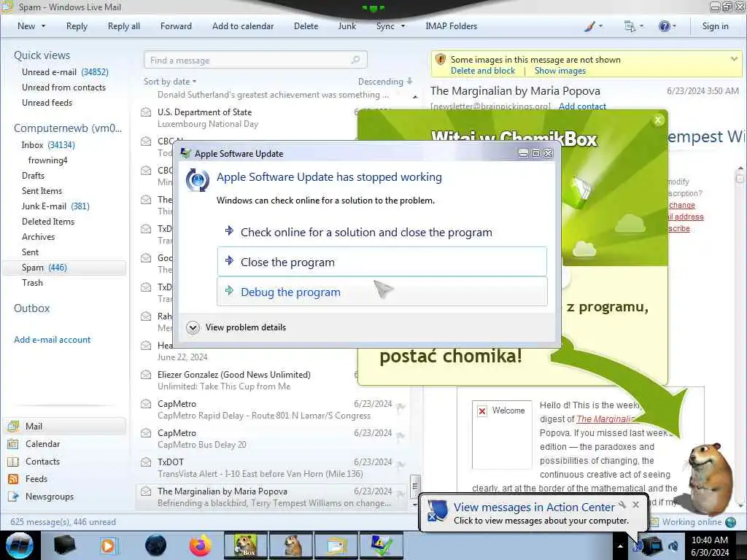Click Sign in

[715, 26]
